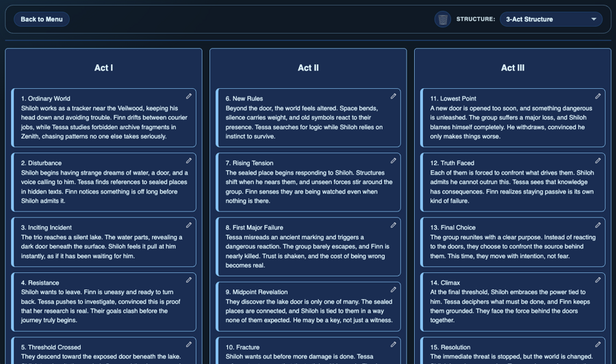Click the '14. Climax' title
Image resolution: width=616 pixels, height=364 pixels.
click(x=445, y=283)
